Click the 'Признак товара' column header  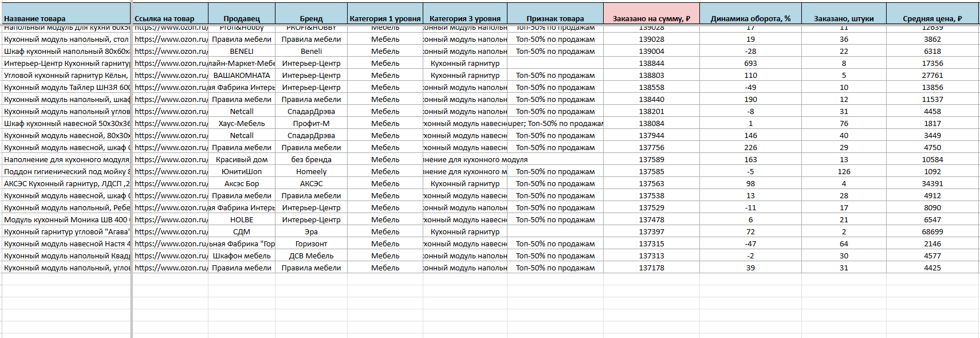coord(555,18)
